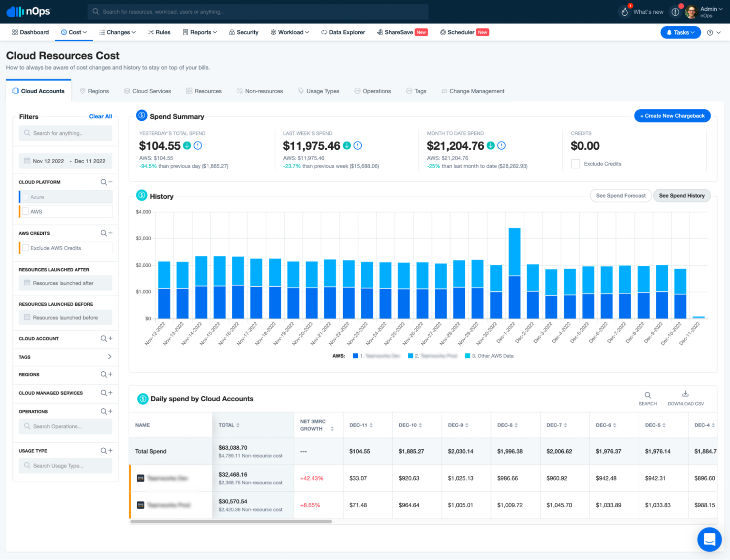Open the Cost dropdown menu

[74, 32]
